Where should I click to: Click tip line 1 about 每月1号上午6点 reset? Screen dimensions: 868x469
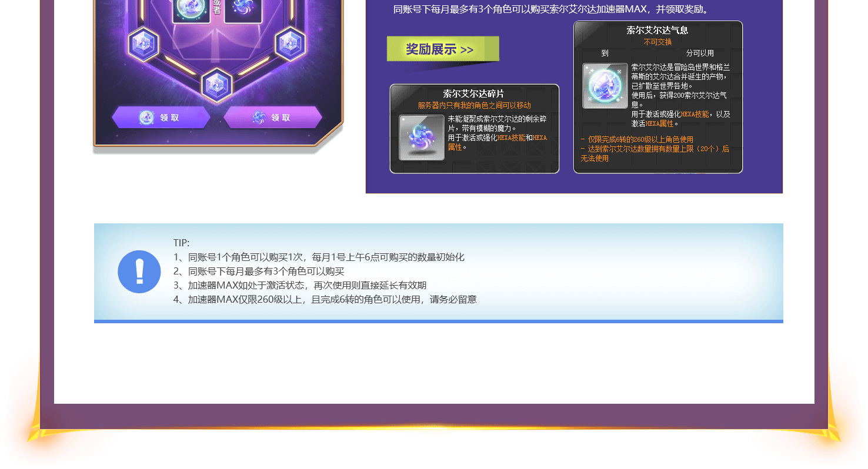click(319, 257)
